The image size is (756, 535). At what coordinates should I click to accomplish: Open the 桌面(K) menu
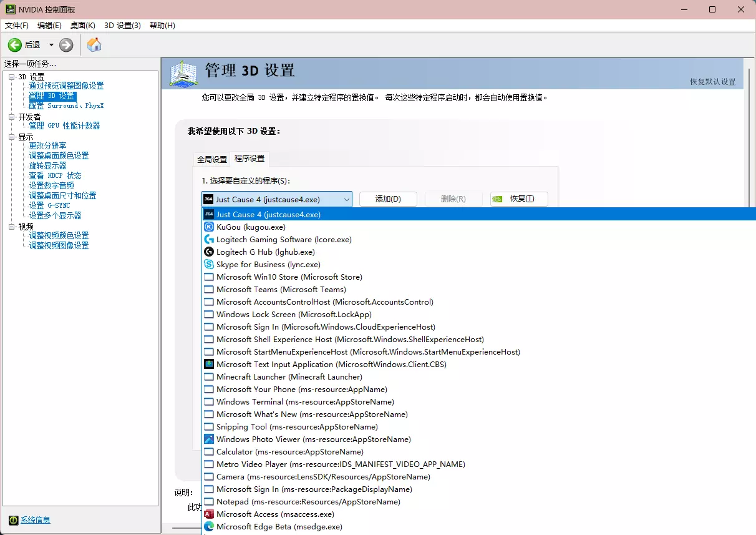tap(83, 26)
